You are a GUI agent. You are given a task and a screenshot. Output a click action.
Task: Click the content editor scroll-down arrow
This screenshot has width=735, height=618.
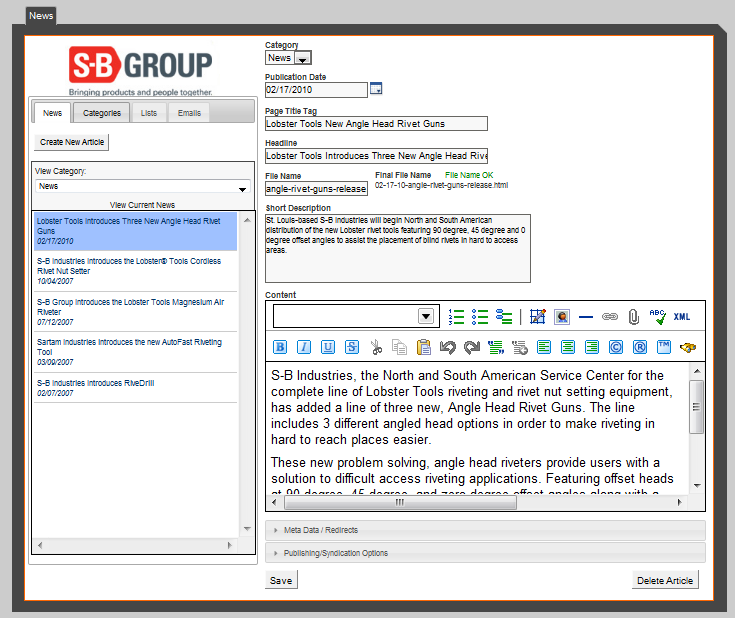click(697, 486)
